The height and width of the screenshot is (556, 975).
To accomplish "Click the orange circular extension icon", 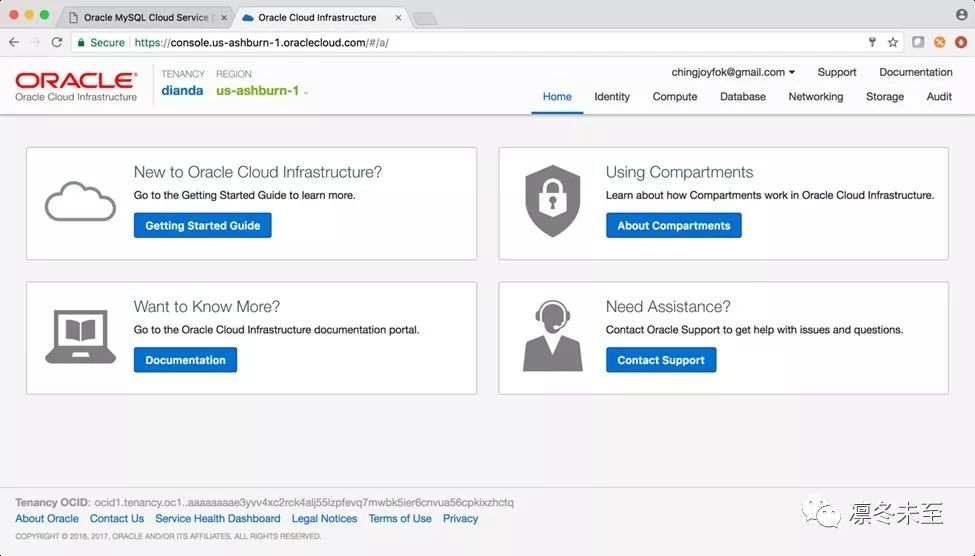I will [940, 42].
